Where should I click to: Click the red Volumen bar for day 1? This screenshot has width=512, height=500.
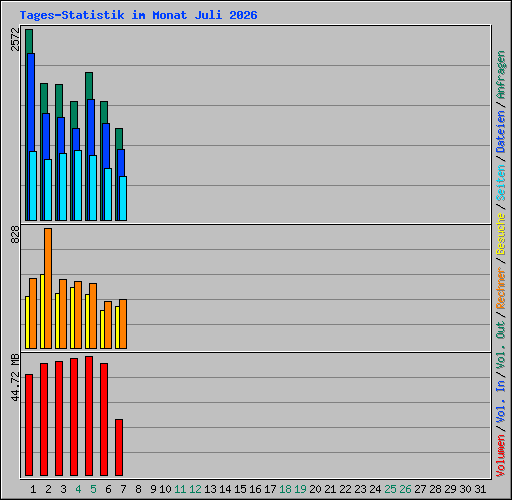point(29,425)
